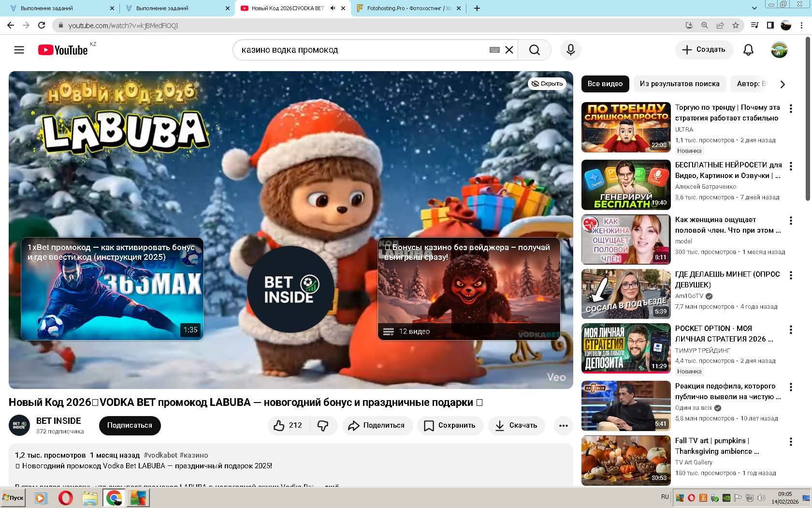The height and width of the screenshot is (508, 812).
Task: Open options for 'POCKET OPTION' video
Action: pos(791,330)
